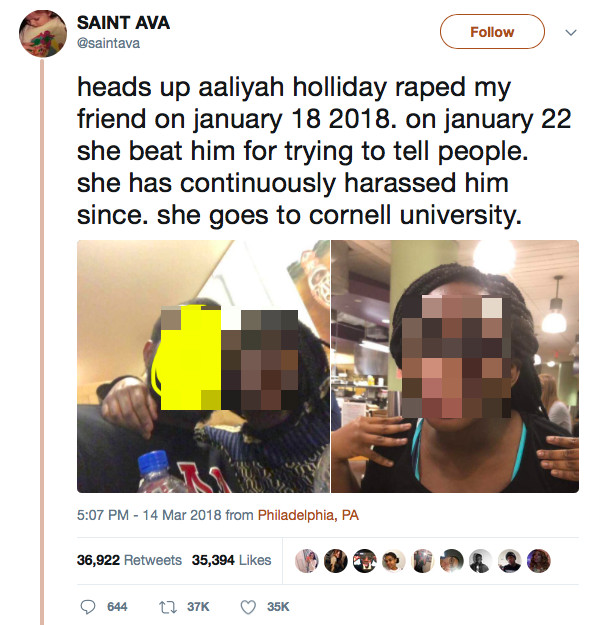The width and height of the screenshot is (610, 625).
Task: Click first liker avatar in row
Action: pyautogui.click(x=306, y=561)
